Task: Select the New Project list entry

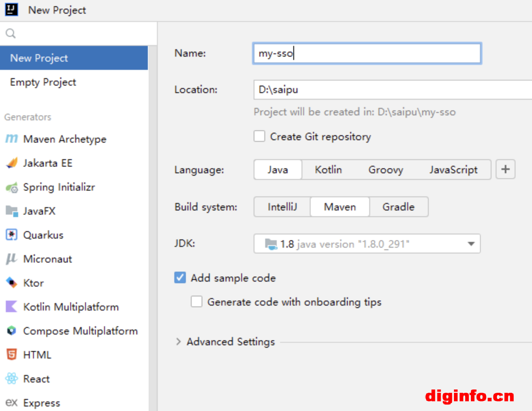Action: click(x=39, y=58)
